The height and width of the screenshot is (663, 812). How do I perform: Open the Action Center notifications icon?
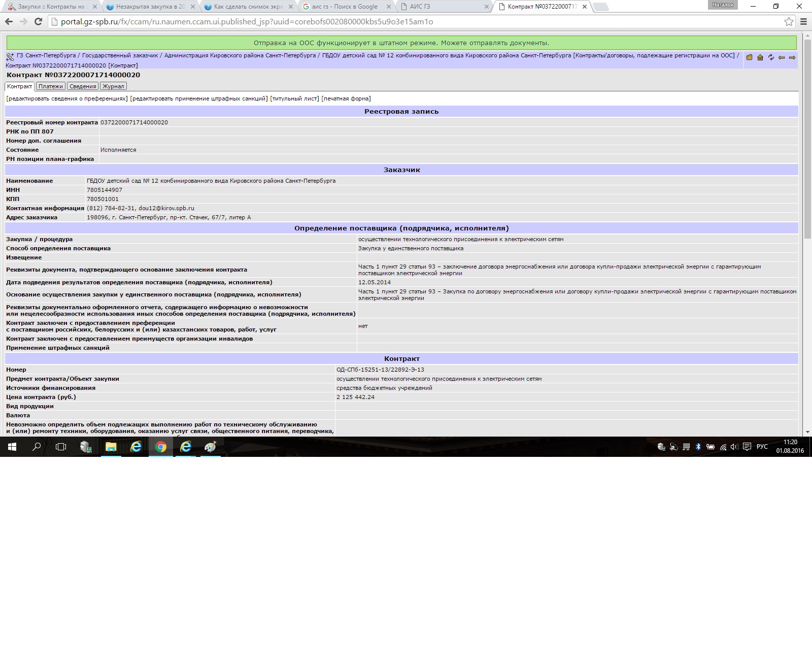[x=747, y=447]
